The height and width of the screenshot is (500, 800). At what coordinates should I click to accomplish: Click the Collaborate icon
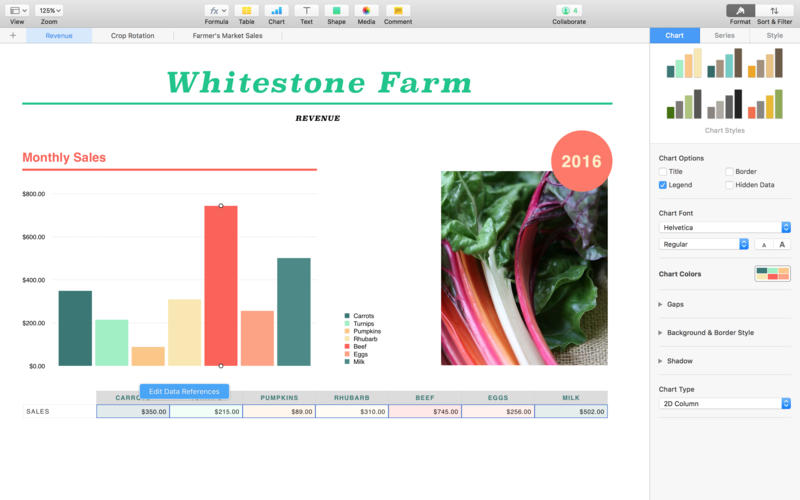click(x=569, y=11)
